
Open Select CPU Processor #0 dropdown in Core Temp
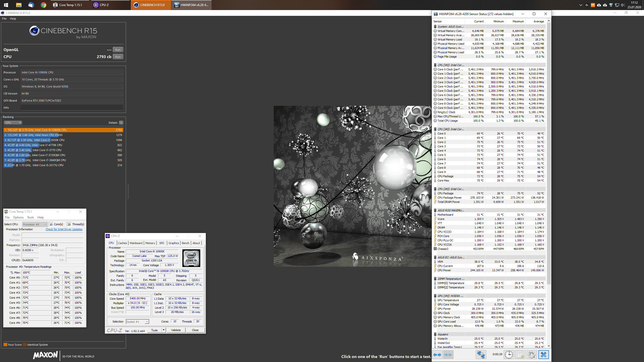35,224
